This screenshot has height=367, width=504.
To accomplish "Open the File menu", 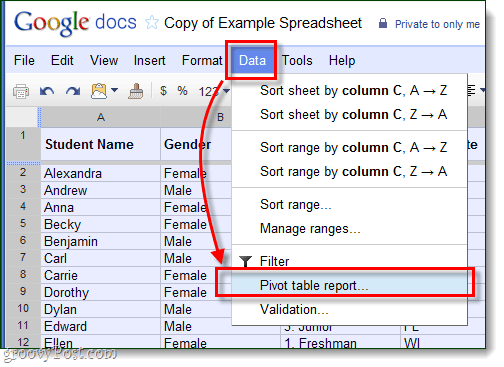I will click(24, 60).
